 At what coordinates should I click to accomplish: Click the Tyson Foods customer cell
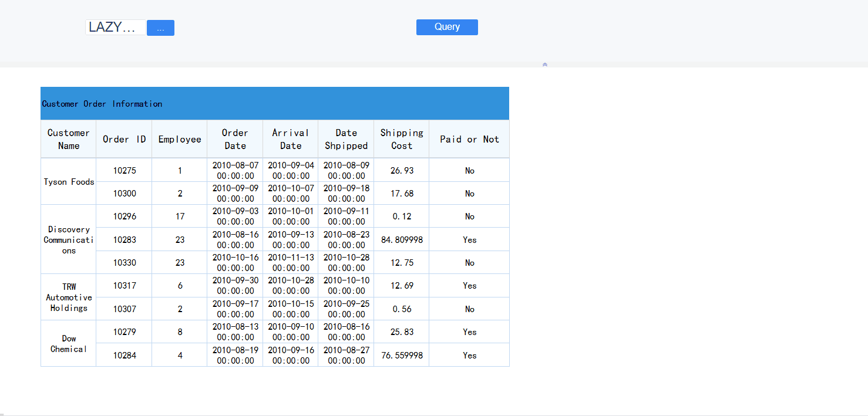coord(68,181)
